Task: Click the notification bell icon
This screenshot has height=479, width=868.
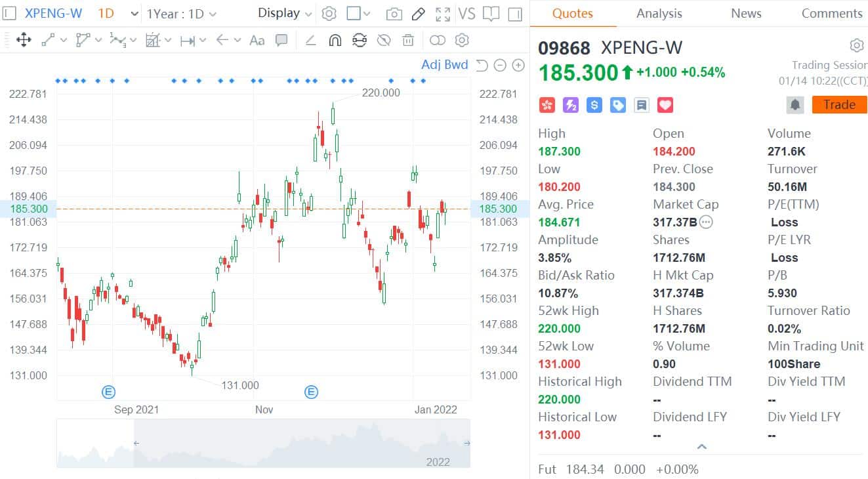Action: point(795,104)
